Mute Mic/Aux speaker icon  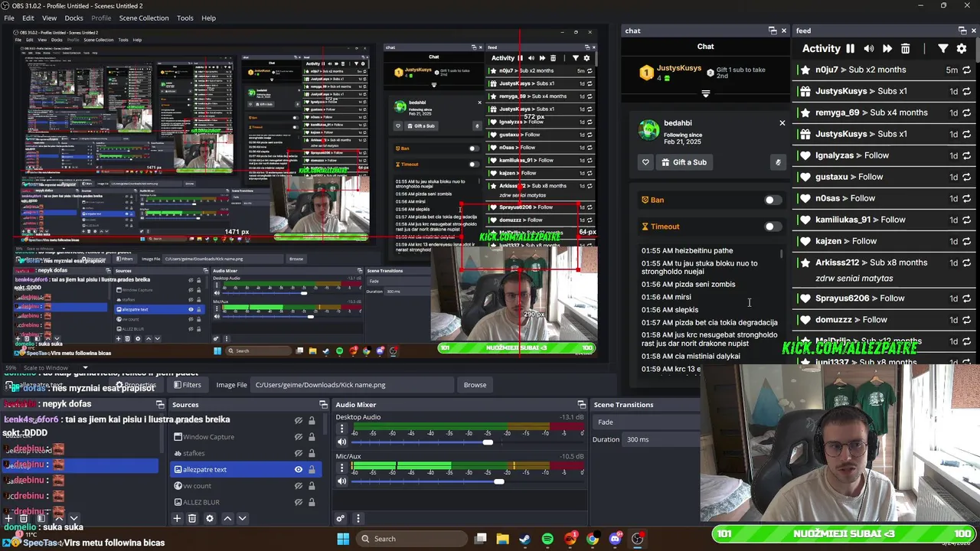342,481
